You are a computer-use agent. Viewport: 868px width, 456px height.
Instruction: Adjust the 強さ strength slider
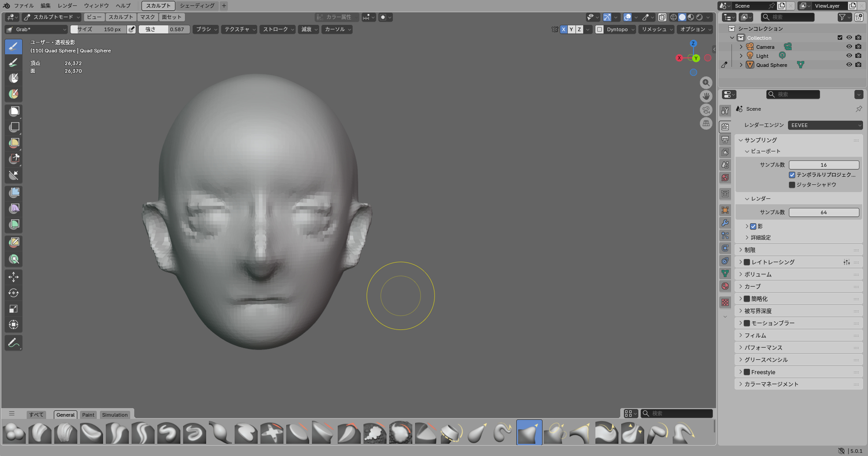[164, 29]
